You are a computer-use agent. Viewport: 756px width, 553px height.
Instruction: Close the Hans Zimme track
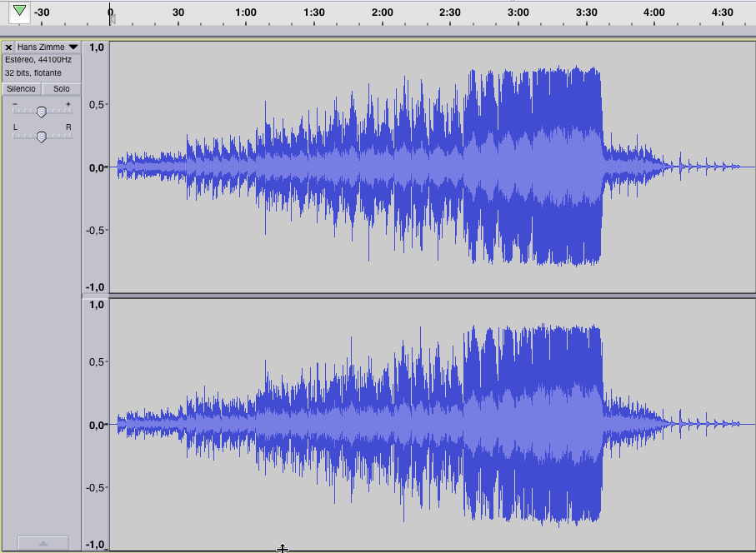pos(8,47)
